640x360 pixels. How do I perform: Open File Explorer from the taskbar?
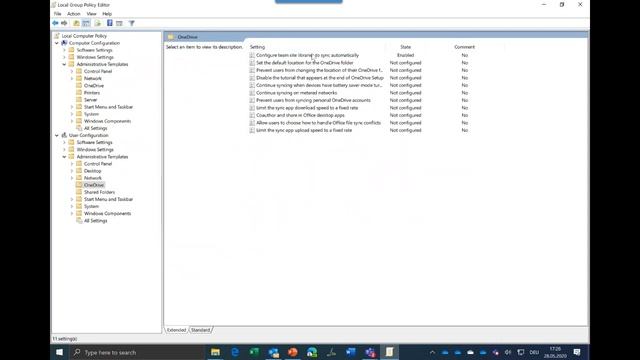pyautogui.click(x=216, y=352)
